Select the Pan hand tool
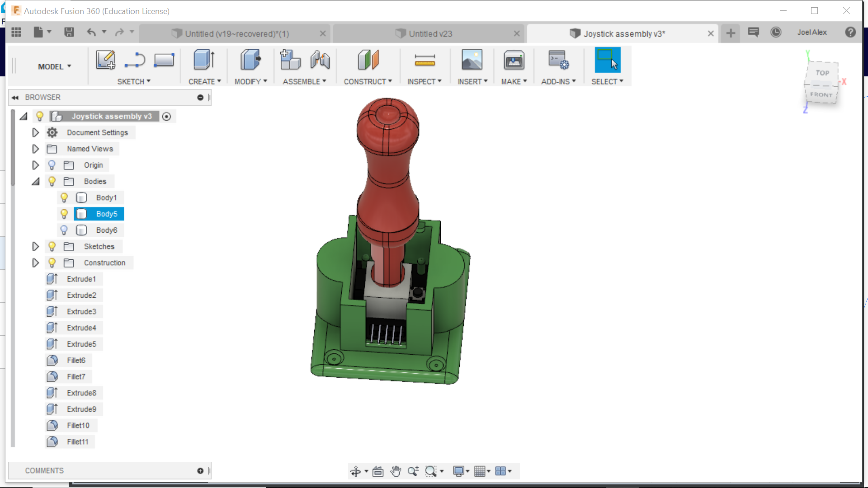 (x=396, y=471)
